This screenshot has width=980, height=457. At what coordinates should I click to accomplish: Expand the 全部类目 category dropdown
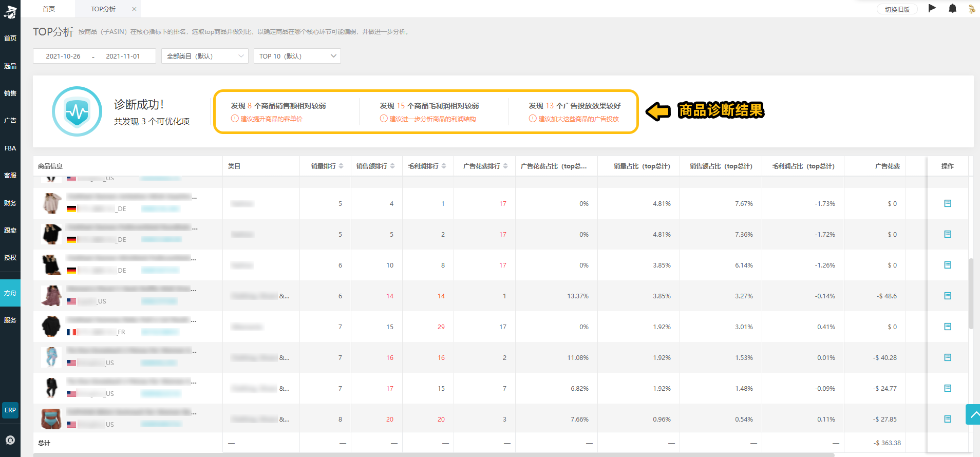[205, 56]
